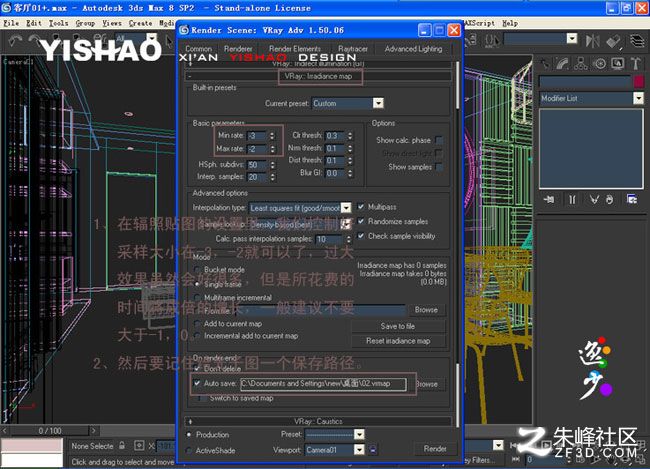Click the 0 / 100 time slider
Viewport: 650px width, 469px height.
pos(50,431)
